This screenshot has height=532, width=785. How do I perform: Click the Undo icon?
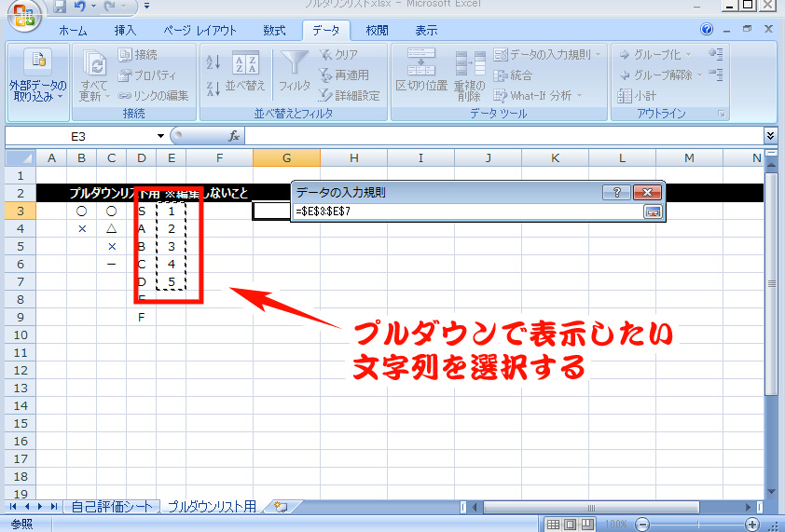pos(79,6)
